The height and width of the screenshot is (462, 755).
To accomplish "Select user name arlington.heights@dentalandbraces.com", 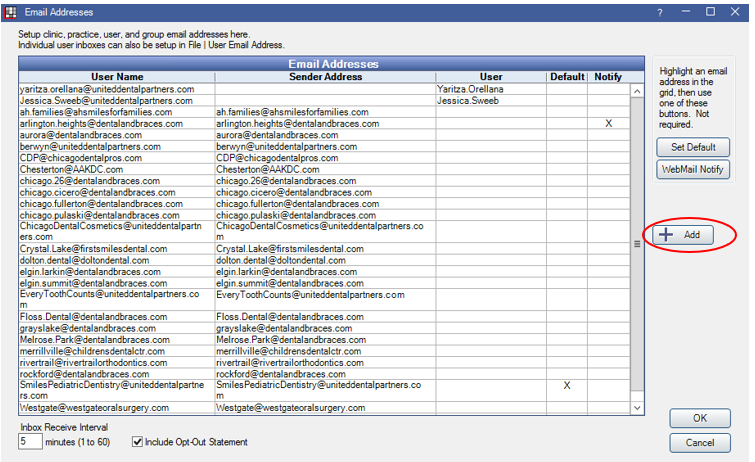I will (x=101, y=124).
